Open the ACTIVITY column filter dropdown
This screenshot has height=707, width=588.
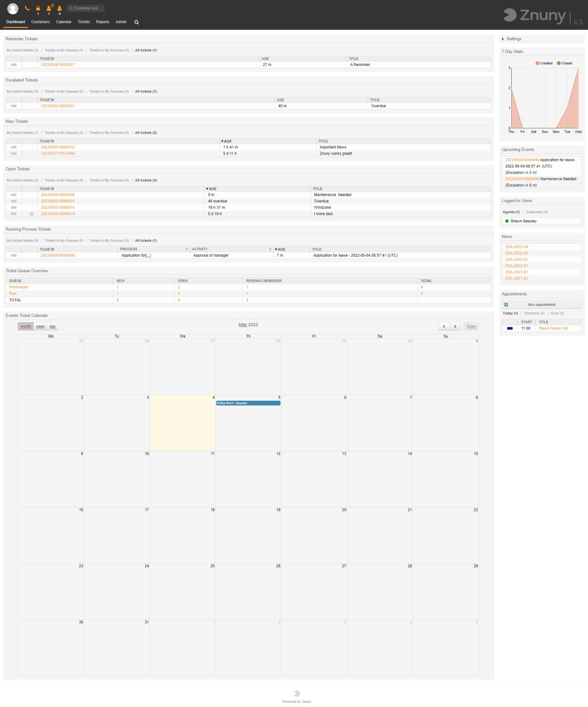pyautogui.click(x=270, y=249)
